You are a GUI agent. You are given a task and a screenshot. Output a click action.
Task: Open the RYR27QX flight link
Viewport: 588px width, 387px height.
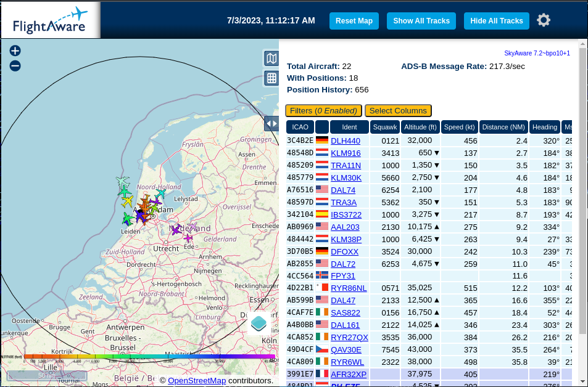click(x=349, y=337)
